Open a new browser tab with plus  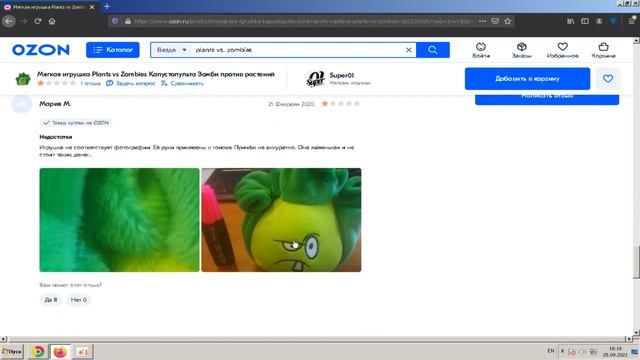coord(107,7)
